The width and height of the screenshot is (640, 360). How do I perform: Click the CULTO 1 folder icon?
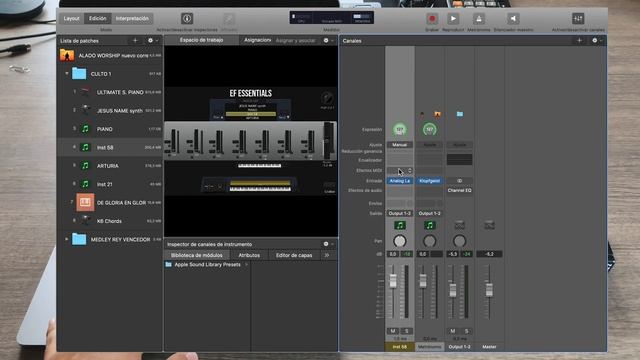pyautogui.click(x=79, y=74)
